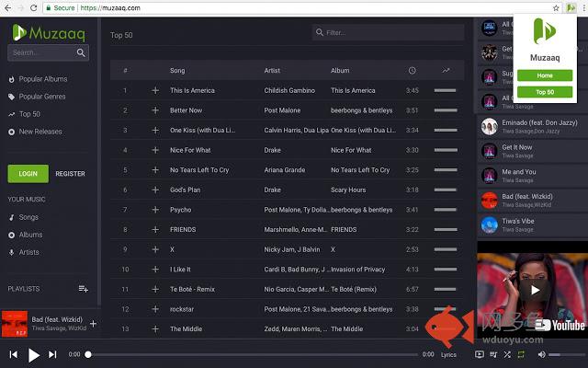Add Psycho with plus icon

pyautogui.click(x=155, y=210)
